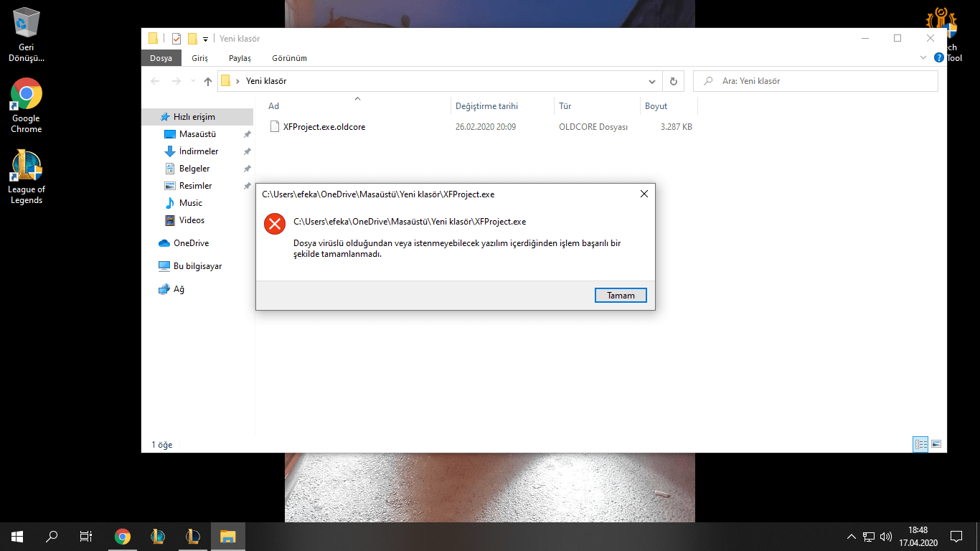Click Properties icon in quick access toolbar
The width and height of the screenshot is (980, 551).
[176, 39]
